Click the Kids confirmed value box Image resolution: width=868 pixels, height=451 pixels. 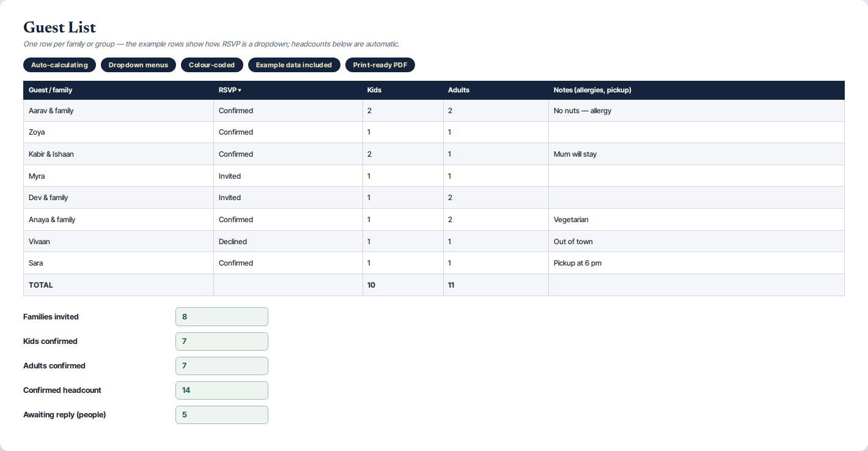(222, 341)
